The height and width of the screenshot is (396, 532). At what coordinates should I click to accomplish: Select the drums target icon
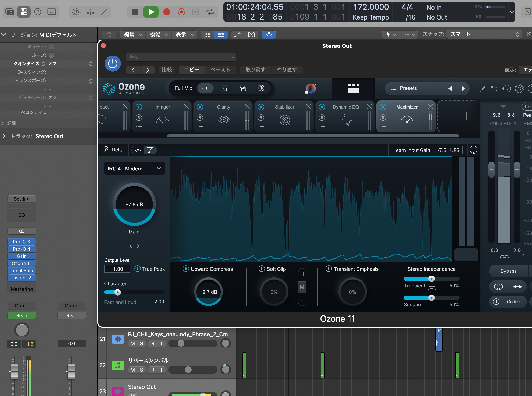[x=242, y=88]
